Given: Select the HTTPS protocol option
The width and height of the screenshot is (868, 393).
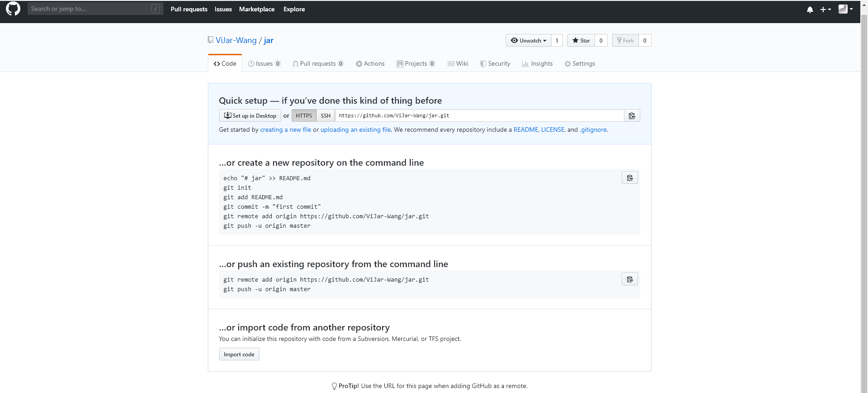Looking at the screenshot, I should coord(304,116).
